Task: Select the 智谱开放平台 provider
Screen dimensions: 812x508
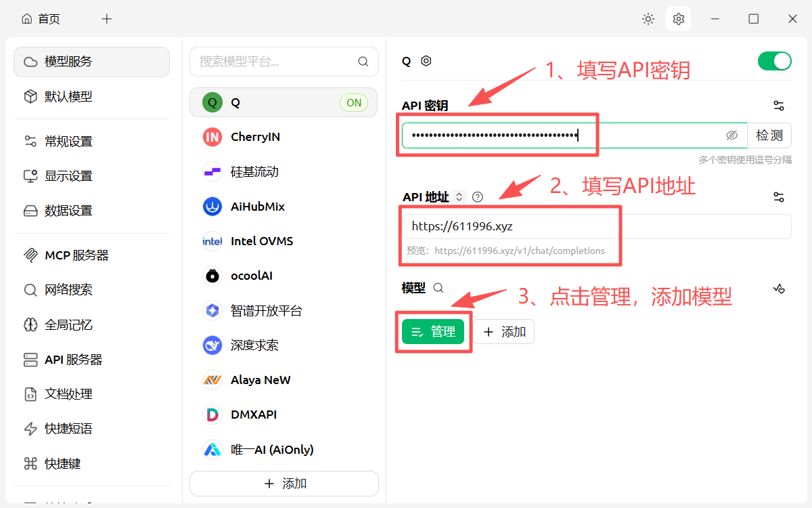Action: [x=284, y=311]
